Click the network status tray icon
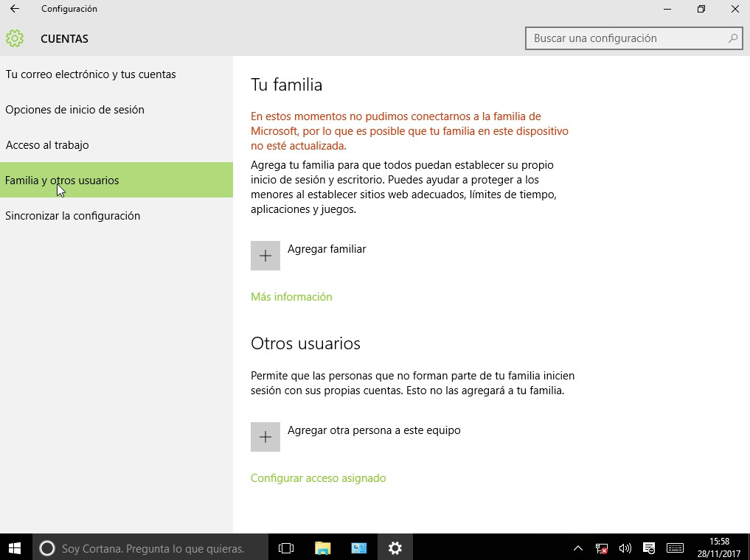The width and height of the screenshot is (750, 560). pyautogui.click(x=602, y=547)
